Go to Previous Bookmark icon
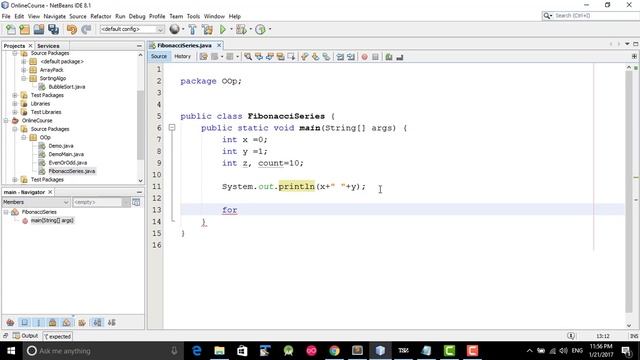Image resolution: width=640 pixels, height=360 pixels. pos(304,57)
